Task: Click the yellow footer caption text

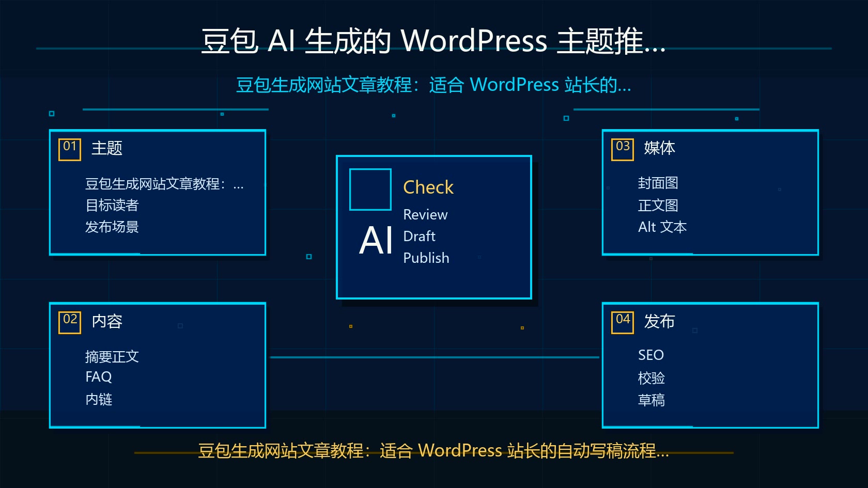Action: coord(433,451)
